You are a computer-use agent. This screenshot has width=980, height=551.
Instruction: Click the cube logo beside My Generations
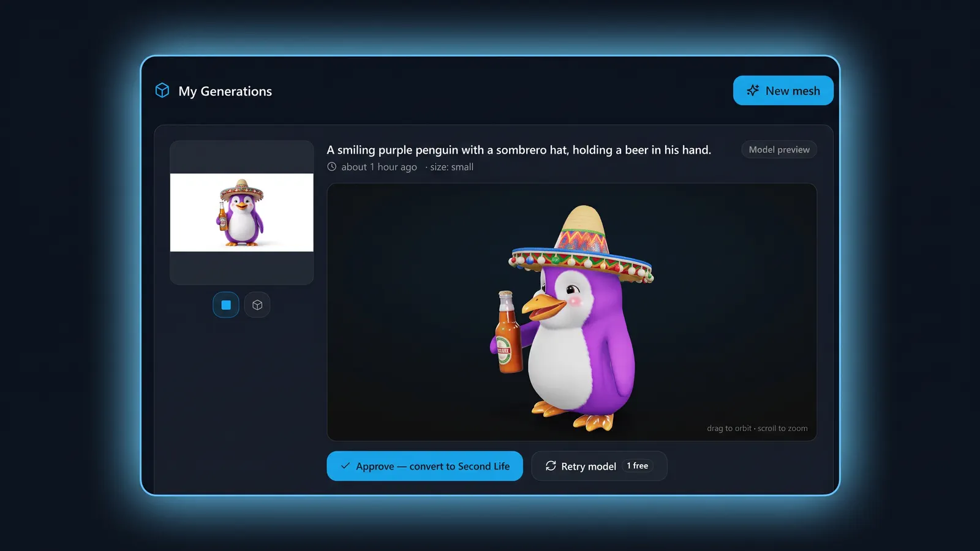point(162,91)
